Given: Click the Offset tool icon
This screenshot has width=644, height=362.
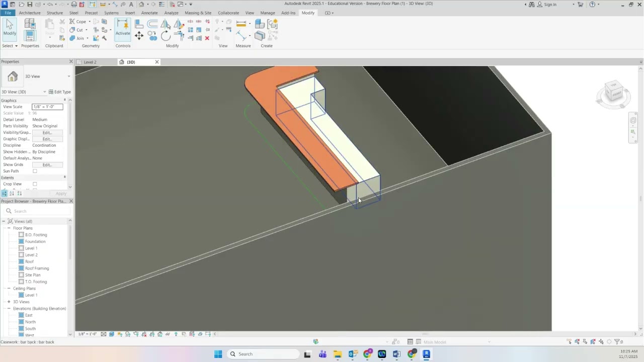Looking at the screenshot, I should (x=152, y=24).
